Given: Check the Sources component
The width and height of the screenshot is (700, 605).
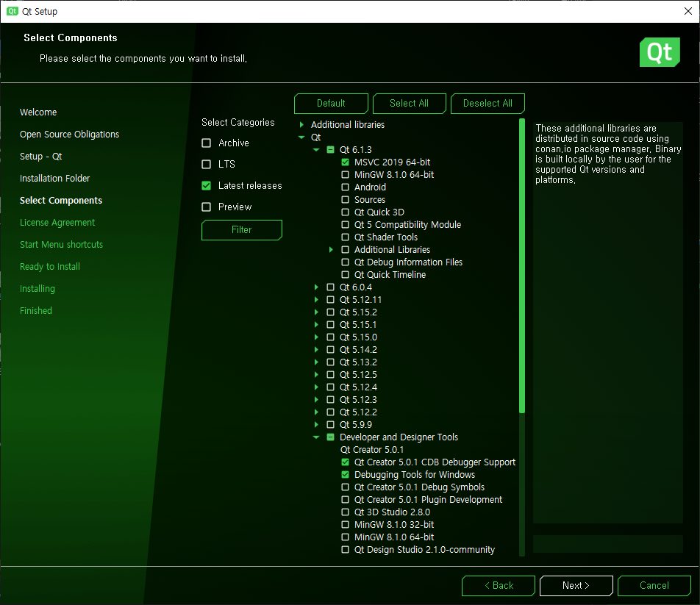Looking at the screenshot, I should pyautogui.click(x=345, y=199).
